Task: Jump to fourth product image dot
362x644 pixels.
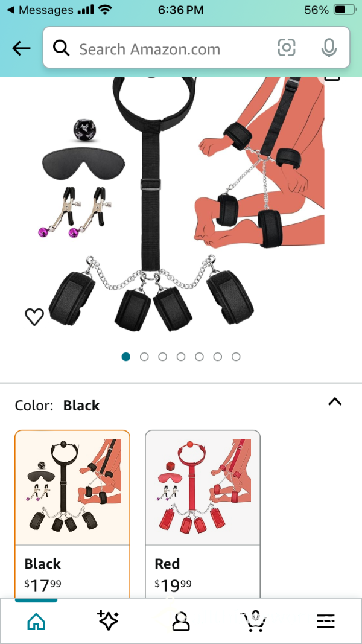Action: click(x=181, y=357)
